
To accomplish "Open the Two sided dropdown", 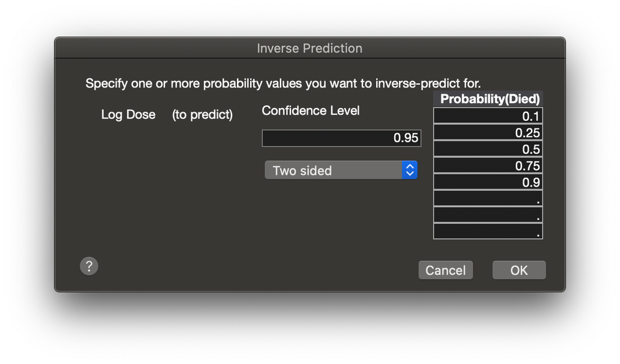I will [x=333, y=170].
